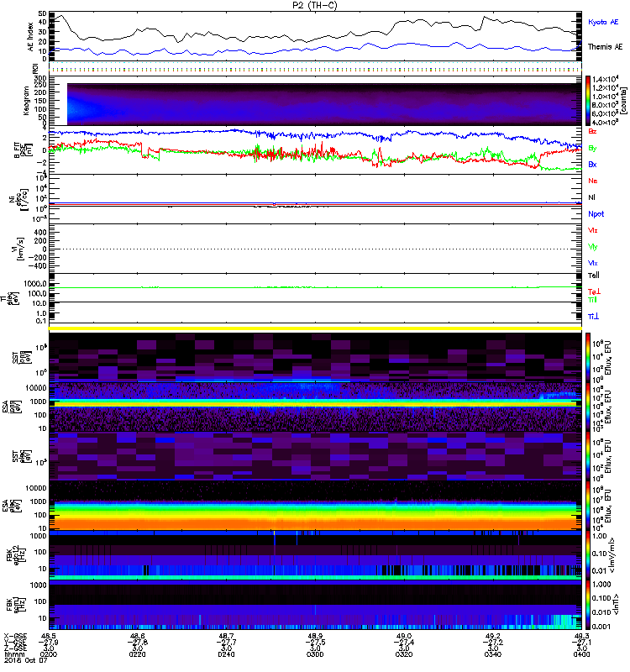Click the SST electrons Eflux color bar
The height and width of the screenshot is (672, 630).
tap(588, 456)
